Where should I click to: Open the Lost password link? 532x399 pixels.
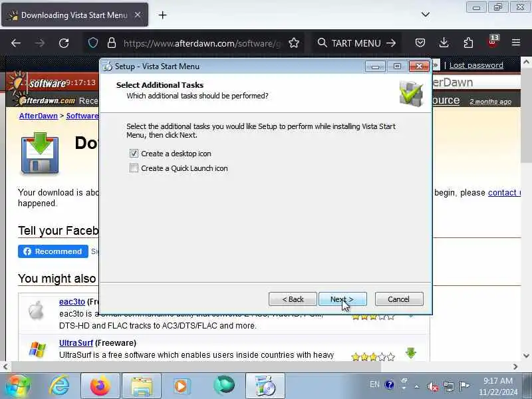[476, 65]
